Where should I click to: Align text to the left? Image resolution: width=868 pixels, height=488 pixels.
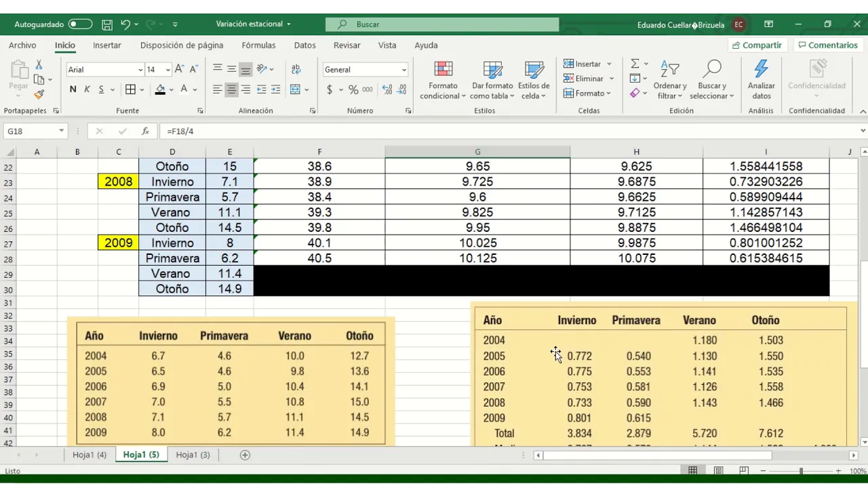(217, 89)
